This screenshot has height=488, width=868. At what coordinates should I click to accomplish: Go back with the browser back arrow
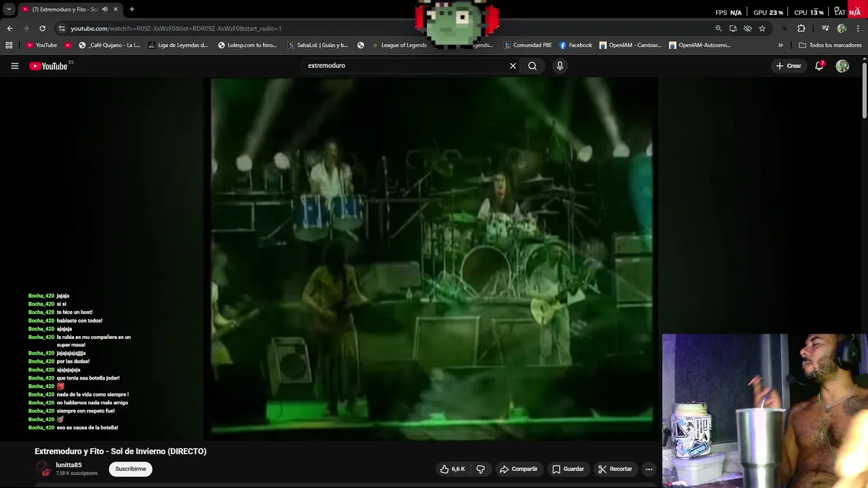[9, 28]
